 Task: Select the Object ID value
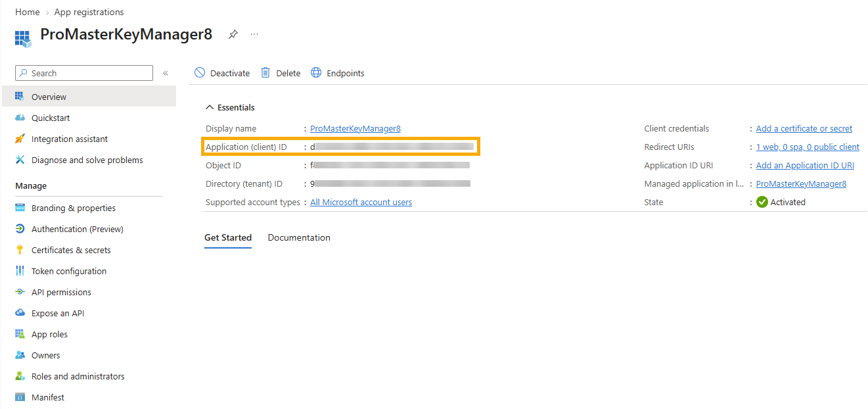[x=390, y=165]
